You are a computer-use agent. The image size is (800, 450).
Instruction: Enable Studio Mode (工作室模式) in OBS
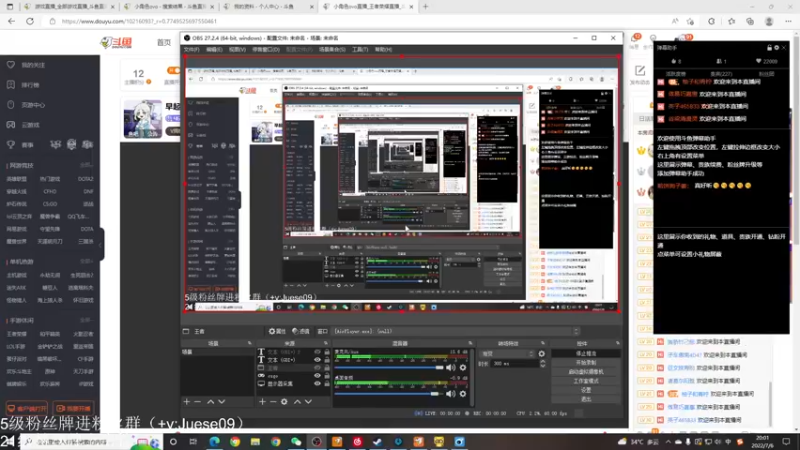coord(586,381)
